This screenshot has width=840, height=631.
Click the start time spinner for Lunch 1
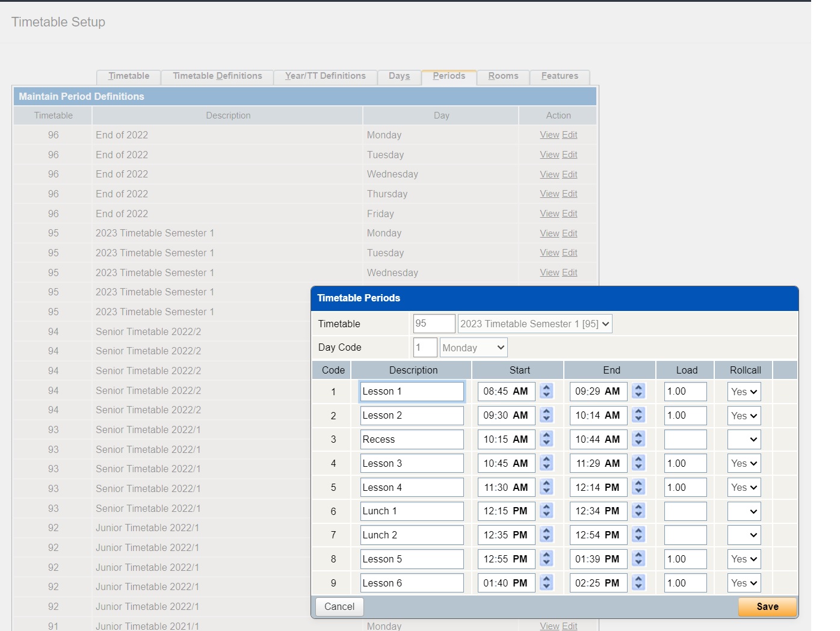(x=546, y=511)
